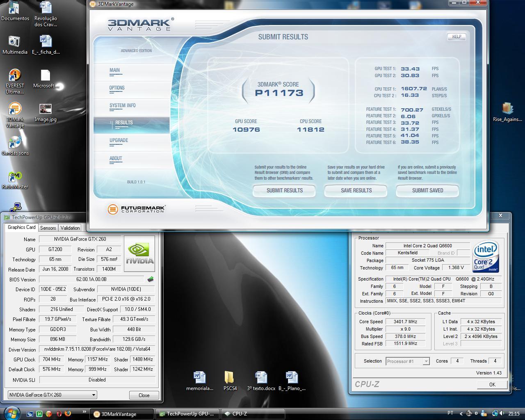Click the OK button in CPU-Z
The image size is (525, 420).
pos(492,384)
